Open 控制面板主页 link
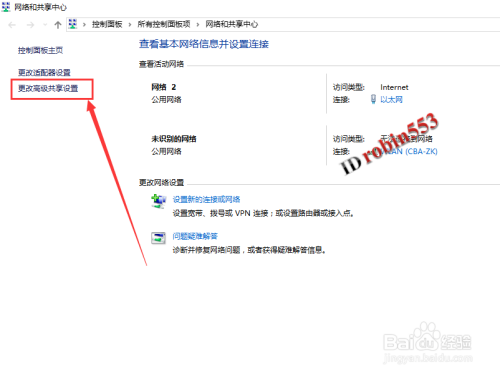 point(40,50)
